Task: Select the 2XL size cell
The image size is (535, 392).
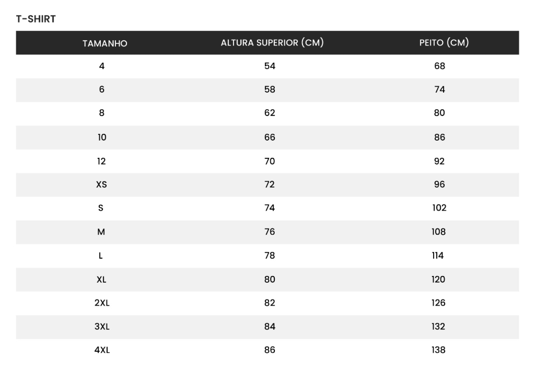Action: pos(102,303)
